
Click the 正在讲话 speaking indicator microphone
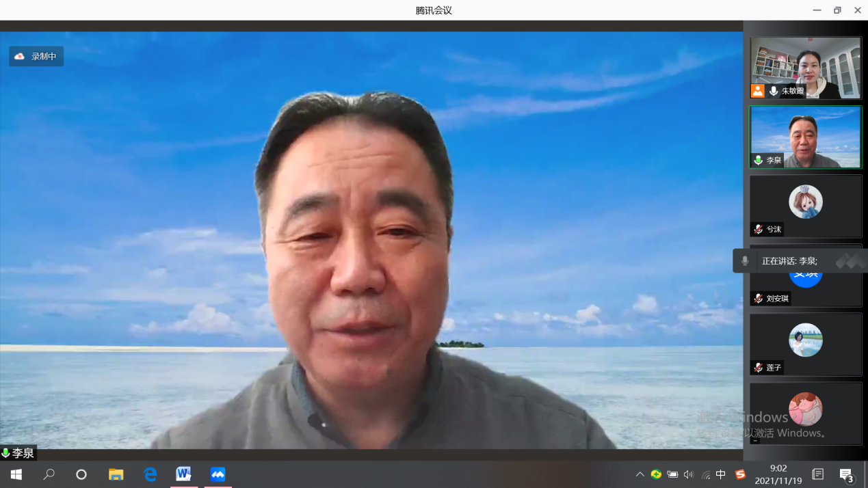coord(745,261)
